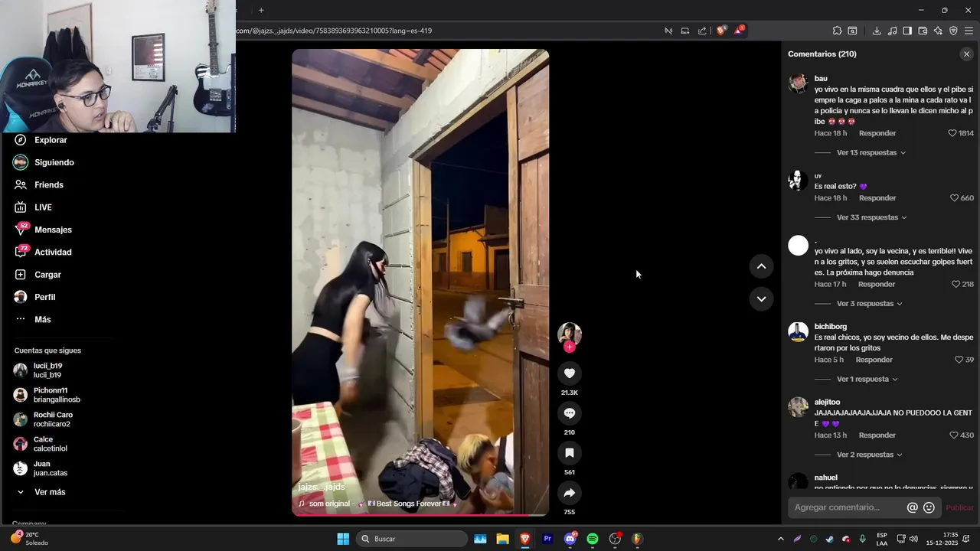Close the Comentarios panel

tap(966, 54)
